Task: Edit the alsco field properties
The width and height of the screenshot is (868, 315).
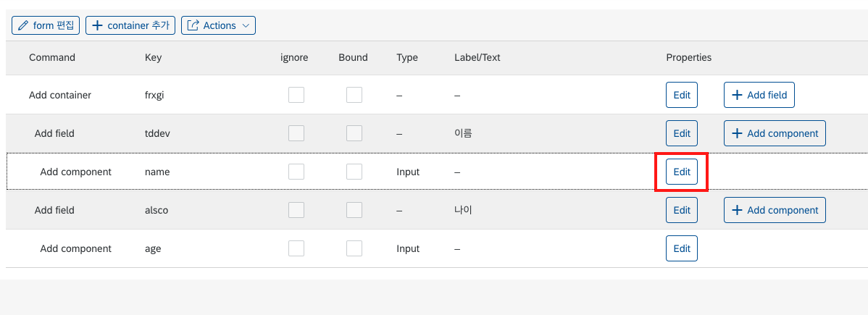Action: (682, 211)
